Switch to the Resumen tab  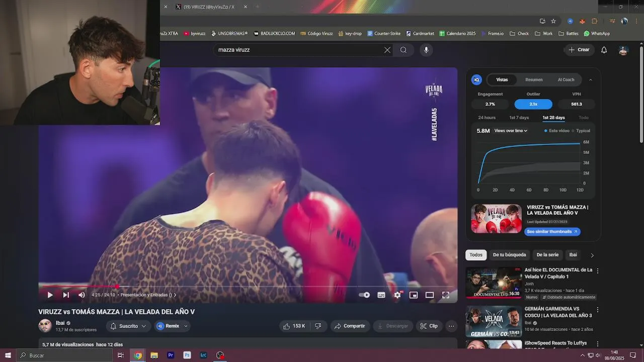pos(534,79)
